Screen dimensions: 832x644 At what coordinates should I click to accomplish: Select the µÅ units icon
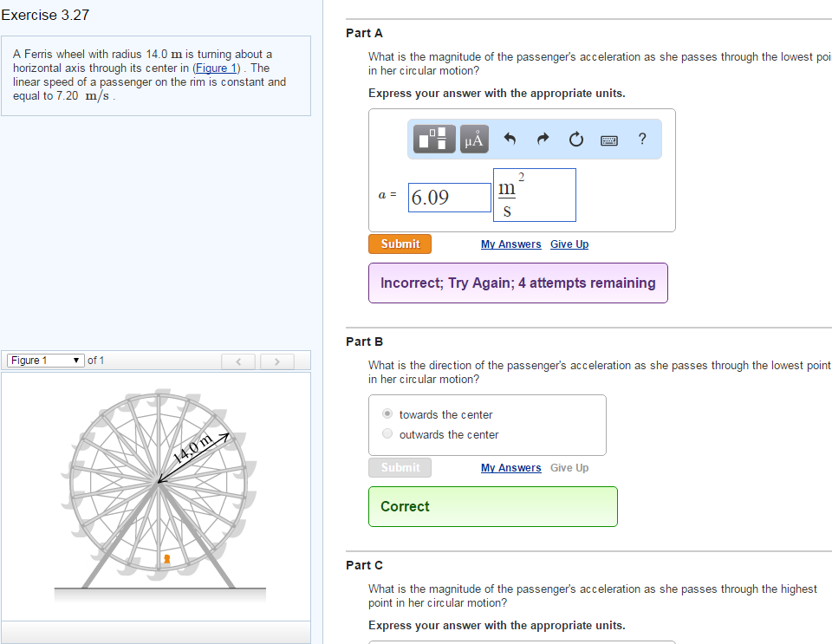473,139
